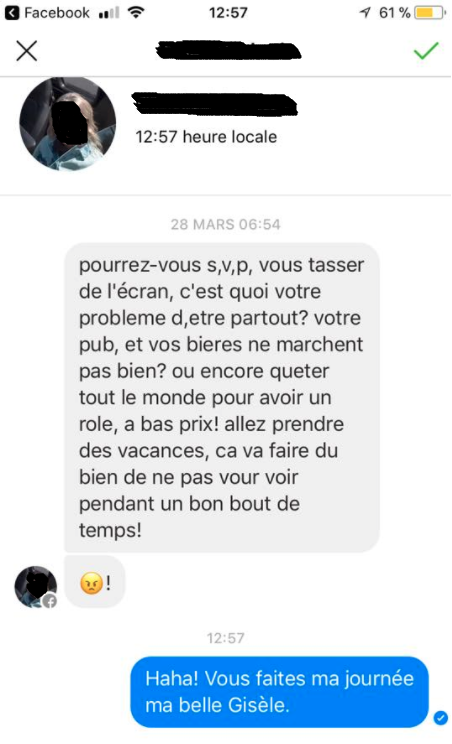Tap the redacted name beside profile photo
The image size is (452, 744).
pos(214,104)
